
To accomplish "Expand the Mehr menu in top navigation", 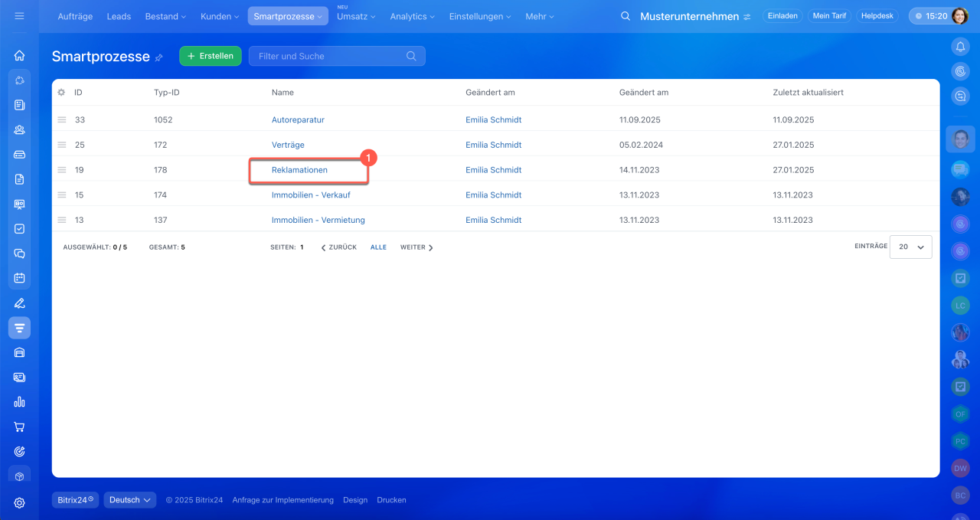I will click(x=540, y=16).
